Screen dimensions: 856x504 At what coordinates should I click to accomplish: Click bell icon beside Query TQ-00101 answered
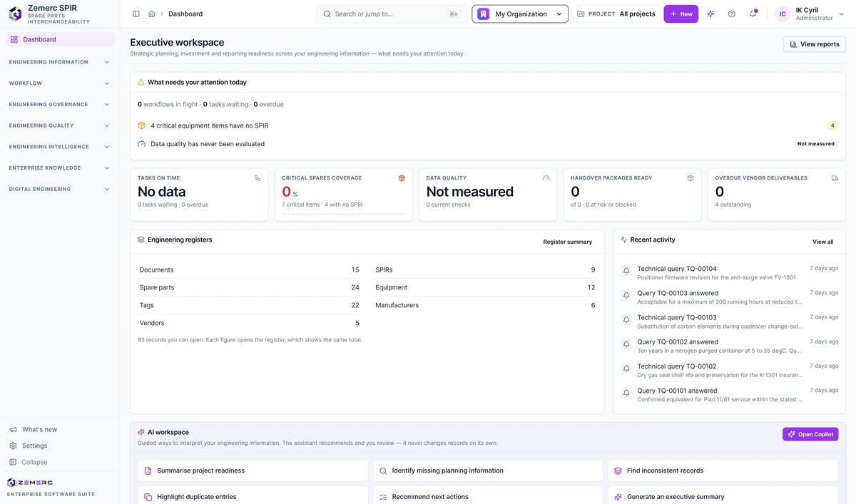(x=626, y=394)
